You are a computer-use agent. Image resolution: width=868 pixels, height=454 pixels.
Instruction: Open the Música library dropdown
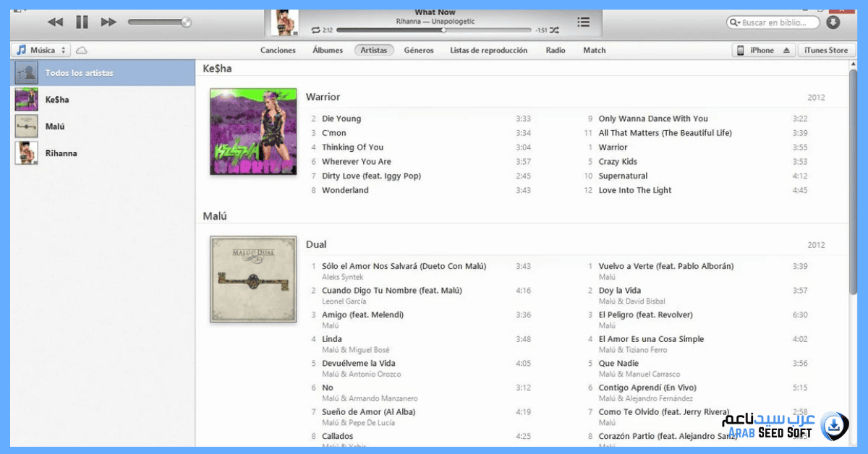[x=41, y=51]
